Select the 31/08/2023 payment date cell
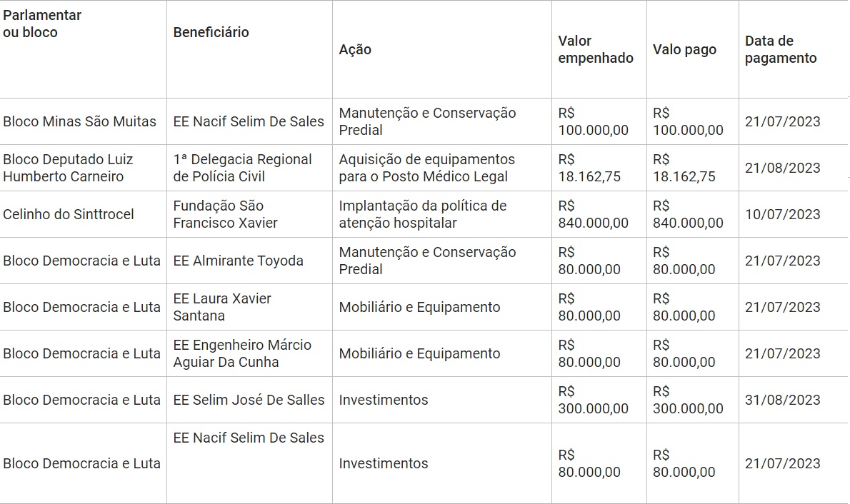Viewport: 850px width, 504px height. click(782, 400)
